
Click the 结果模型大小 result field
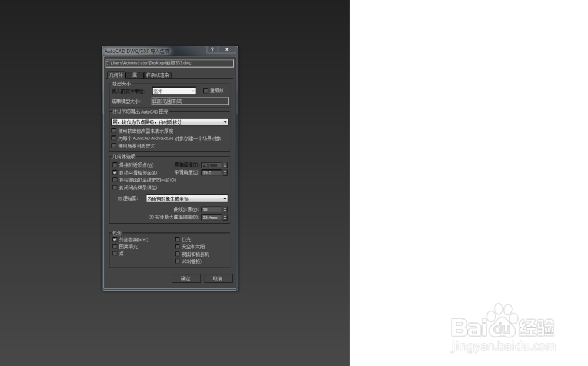click(x=190, y=101)
